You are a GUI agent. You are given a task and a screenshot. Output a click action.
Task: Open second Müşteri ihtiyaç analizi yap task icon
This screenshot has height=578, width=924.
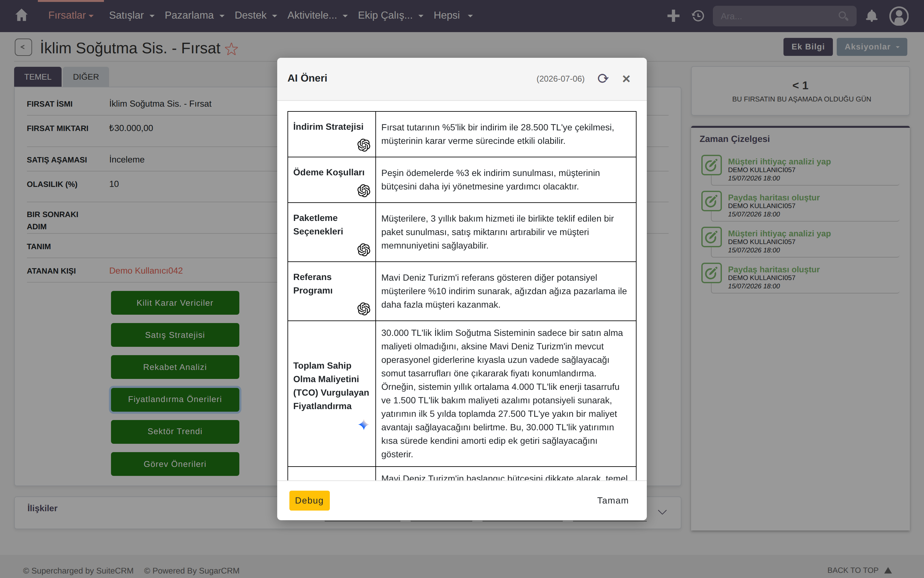[x=711, y=237]
